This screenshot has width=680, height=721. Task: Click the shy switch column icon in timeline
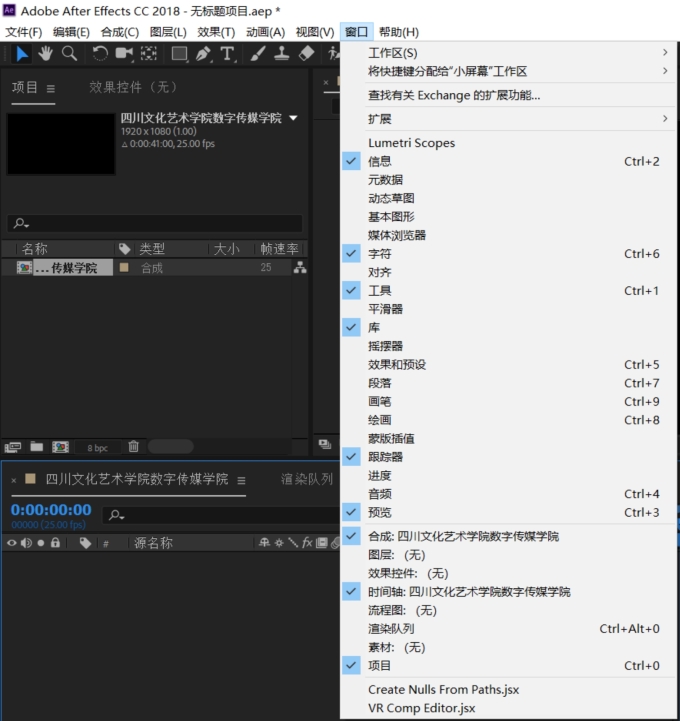point(264,543)
